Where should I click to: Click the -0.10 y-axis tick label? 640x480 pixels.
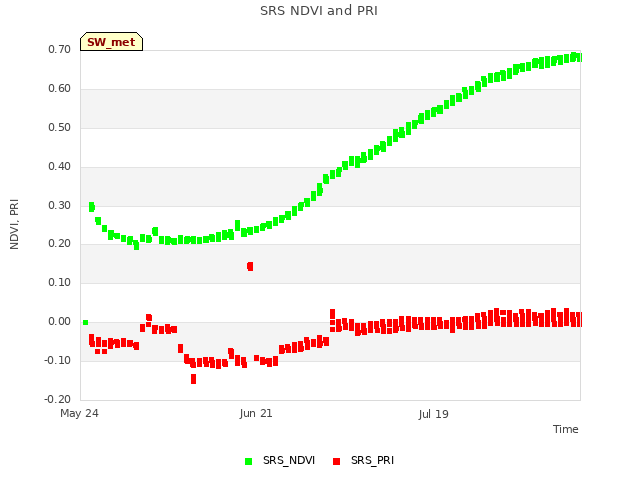[58, 360]
